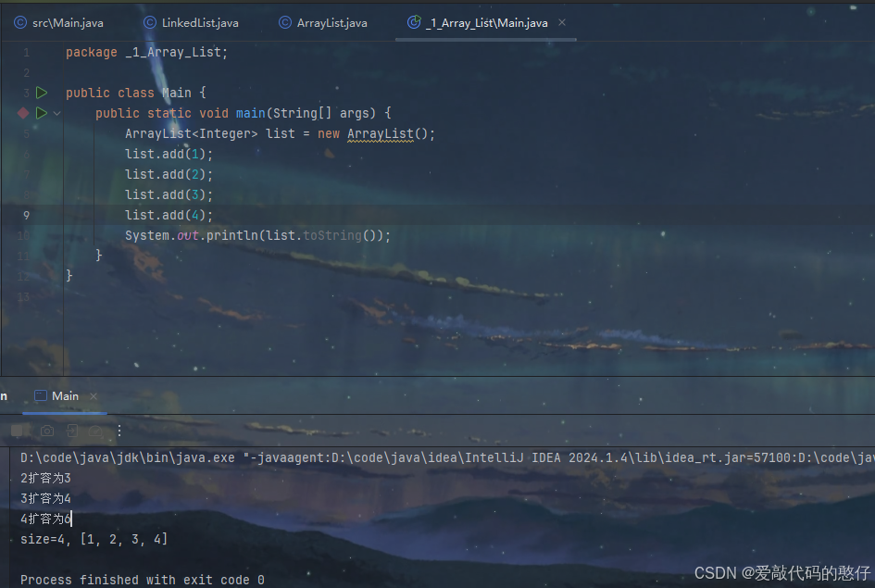Click console line 'size=4, [1, 2, 3, 4]'
This screenshot has height=588, width=875.
[x=94, y=539]
